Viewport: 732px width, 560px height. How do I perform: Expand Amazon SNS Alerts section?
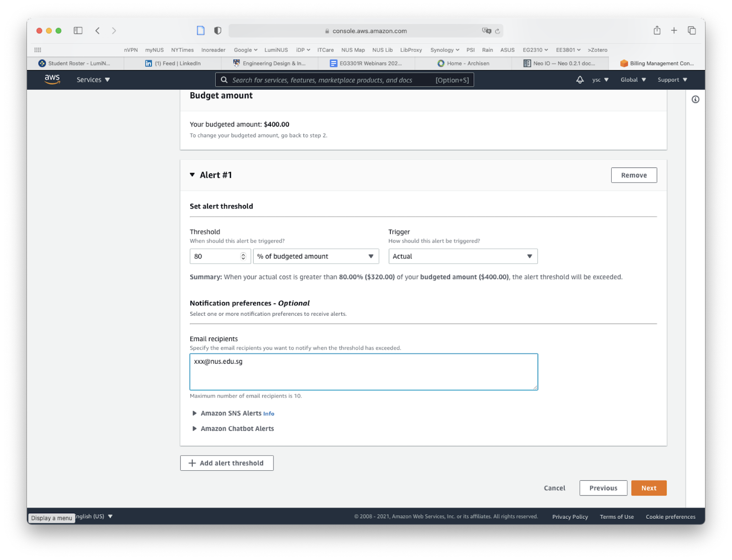click(194, 413)
